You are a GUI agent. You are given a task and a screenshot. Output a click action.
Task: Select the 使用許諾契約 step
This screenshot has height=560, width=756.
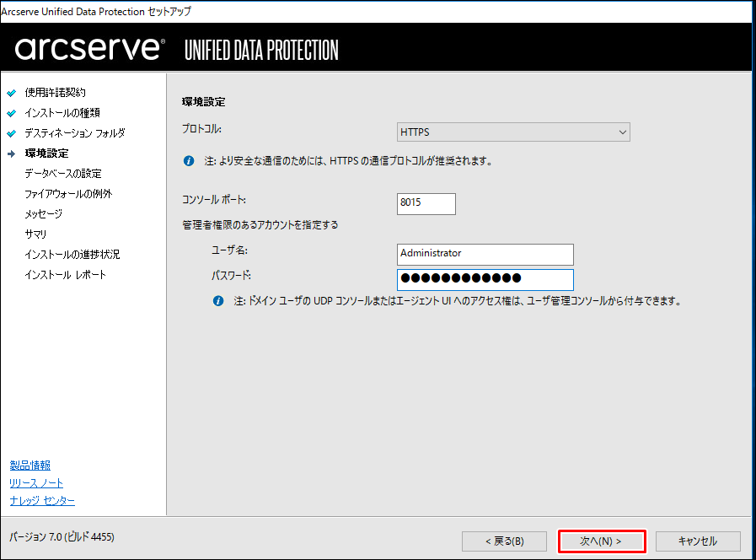point(56,93)
